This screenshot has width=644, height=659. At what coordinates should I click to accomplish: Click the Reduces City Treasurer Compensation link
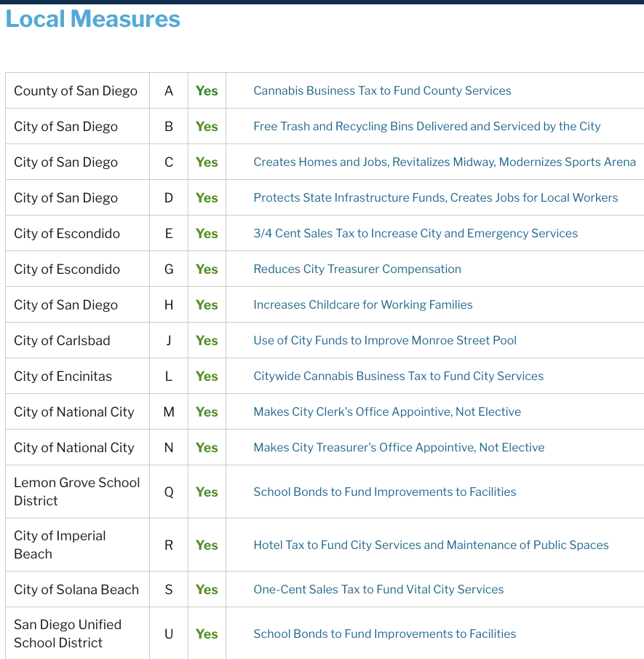(357, 269)
